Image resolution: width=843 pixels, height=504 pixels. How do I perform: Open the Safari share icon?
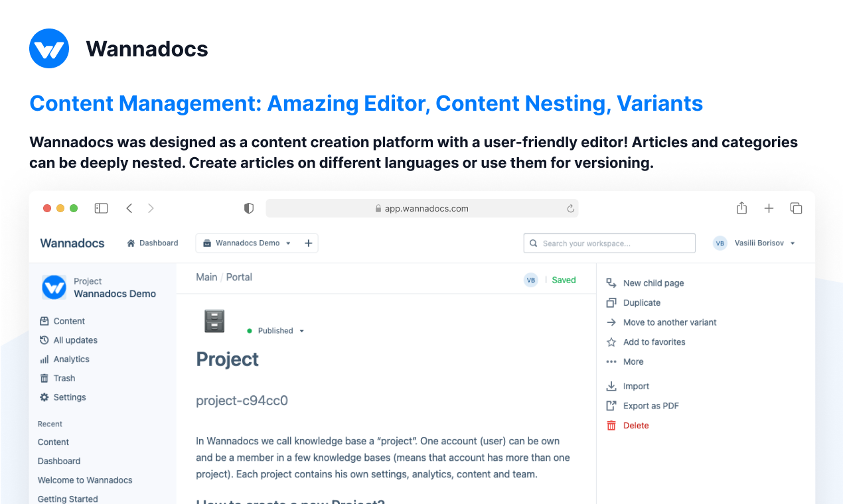tap(741, 208)
